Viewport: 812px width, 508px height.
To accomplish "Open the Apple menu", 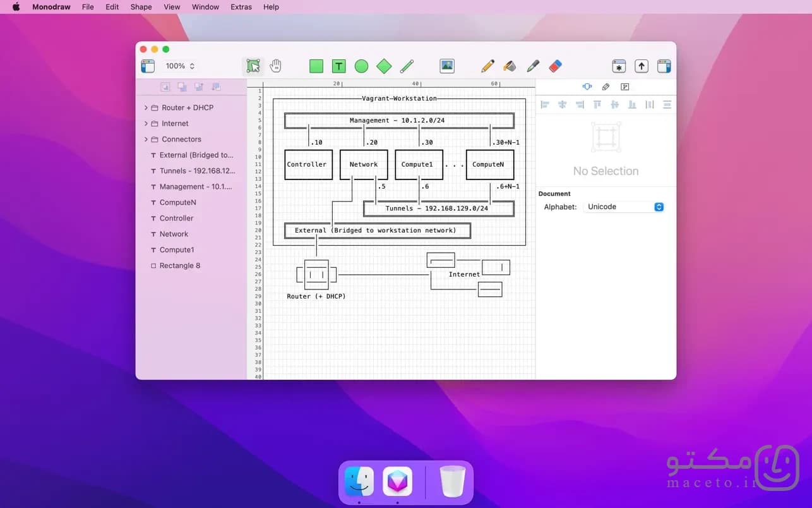I will point(16,7).
